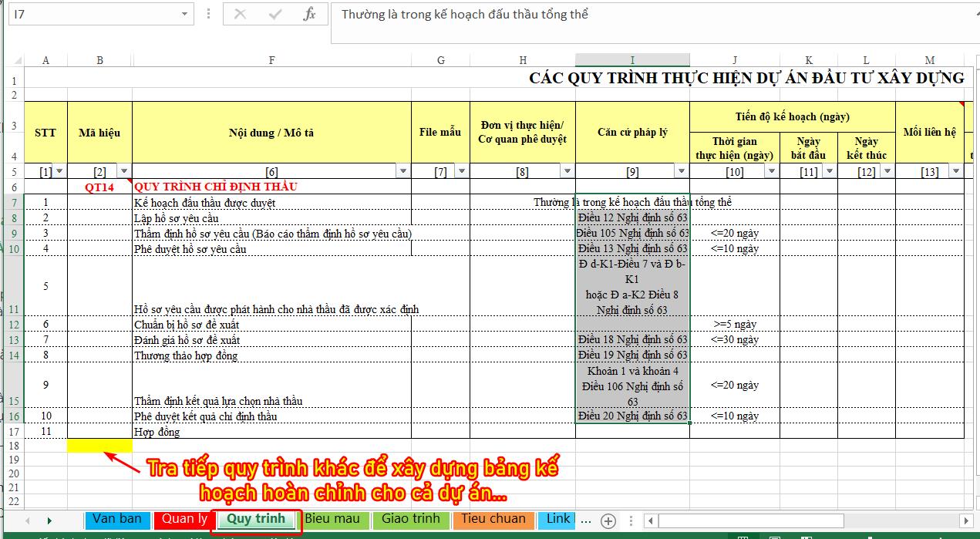This screenshot has height=539, width=980.
Task: Open filter dropdown for [10] Thời gian
Action: point(771,171)
